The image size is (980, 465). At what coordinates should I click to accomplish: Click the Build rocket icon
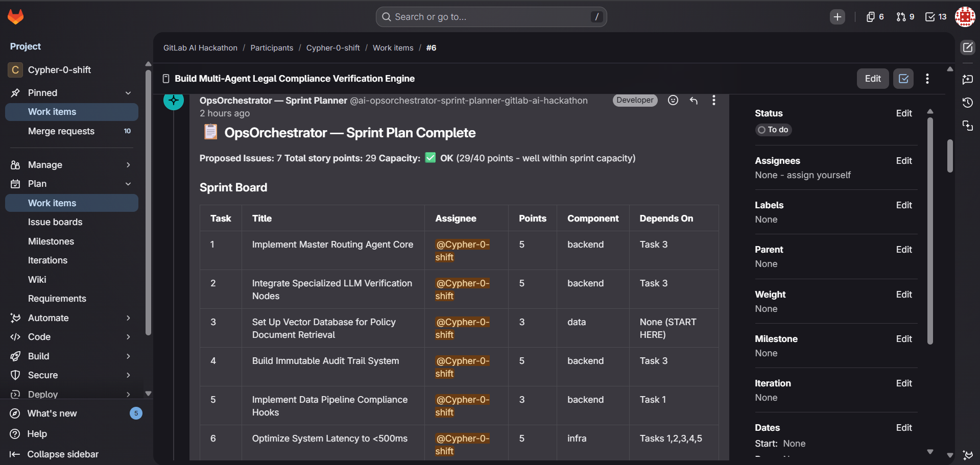pos(15,356)
